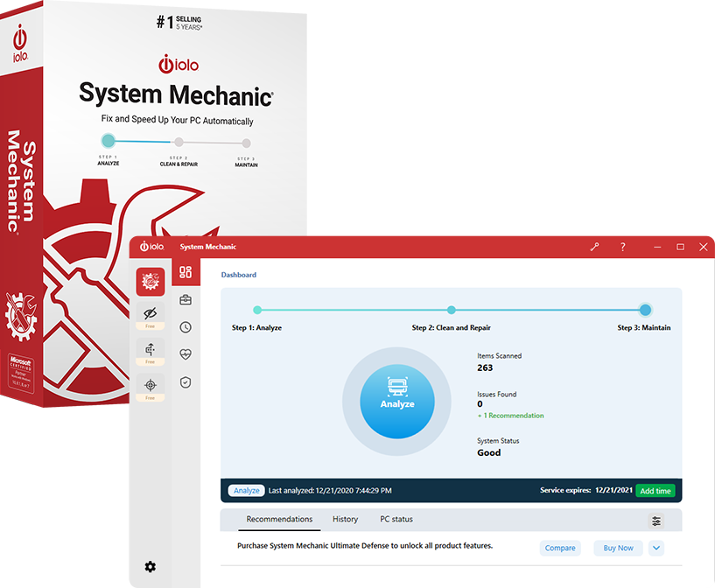Click the iolo logo in title bar

pyautogui.click(x=152, y=247)
